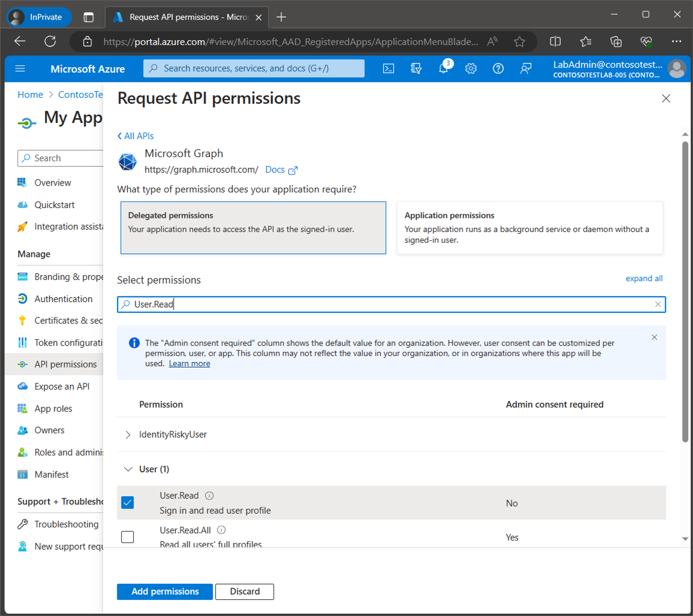Uncheck the User.Read permission checkbox

tap(127, 503)
